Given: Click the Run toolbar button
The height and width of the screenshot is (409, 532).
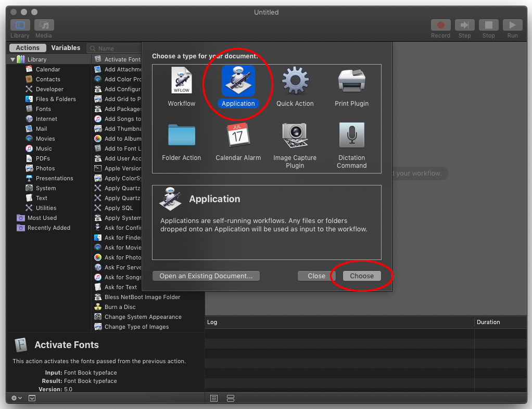Looking at the screenshot, I should (x=512, y=25).
